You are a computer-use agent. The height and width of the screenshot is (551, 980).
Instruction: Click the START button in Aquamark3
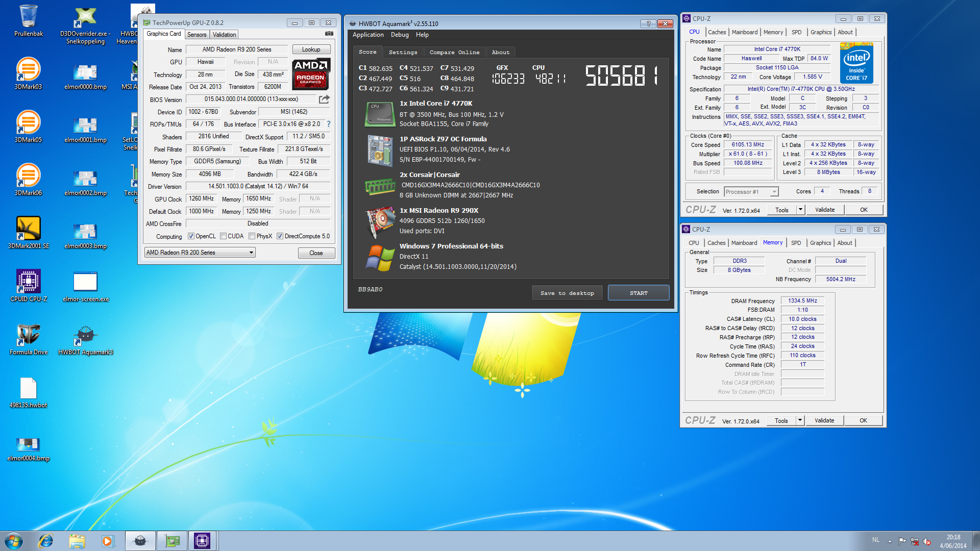(x=639, y=293)
